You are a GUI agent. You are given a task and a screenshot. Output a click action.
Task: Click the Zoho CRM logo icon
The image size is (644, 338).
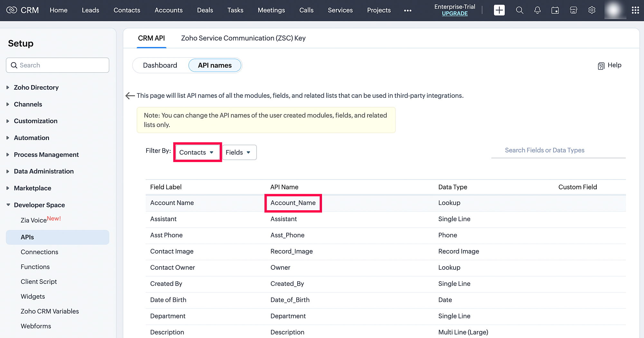(x=12, y=10)
